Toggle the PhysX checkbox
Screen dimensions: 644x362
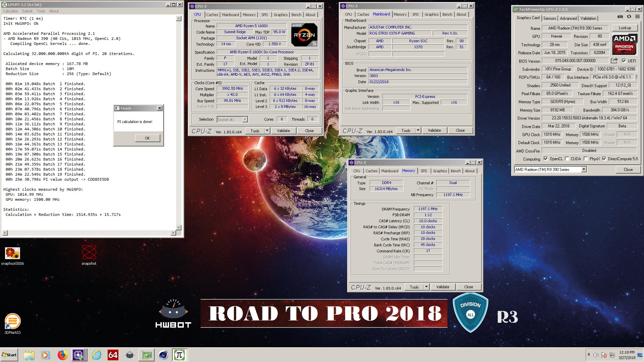coord(586,159)
